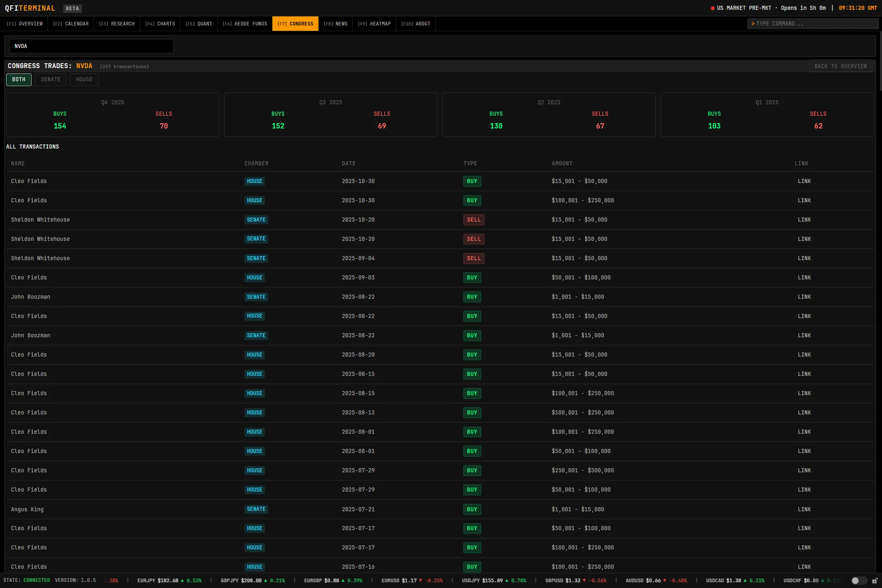The image size is (882, 588).
Task: Select the BOTH chamber filter
Action: click(19, 80)
